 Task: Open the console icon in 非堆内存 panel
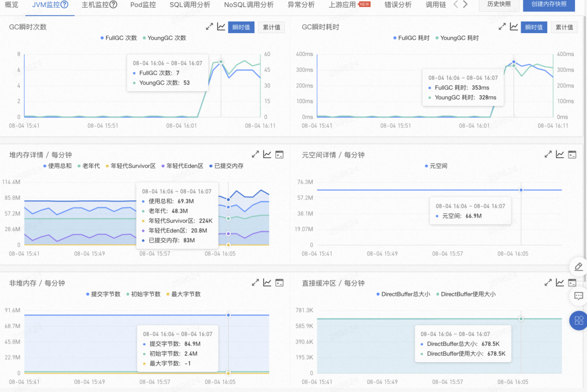click(x=279, y=283)
